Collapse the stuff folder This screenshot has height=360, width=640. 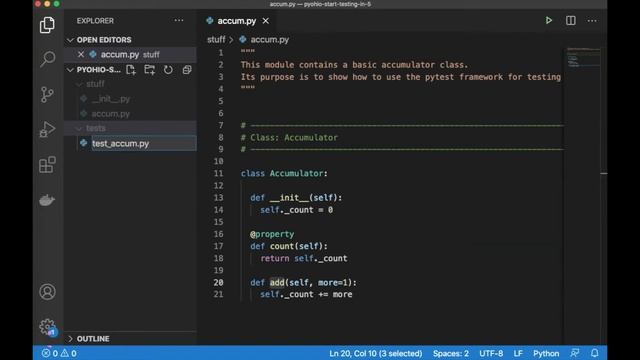79,84
